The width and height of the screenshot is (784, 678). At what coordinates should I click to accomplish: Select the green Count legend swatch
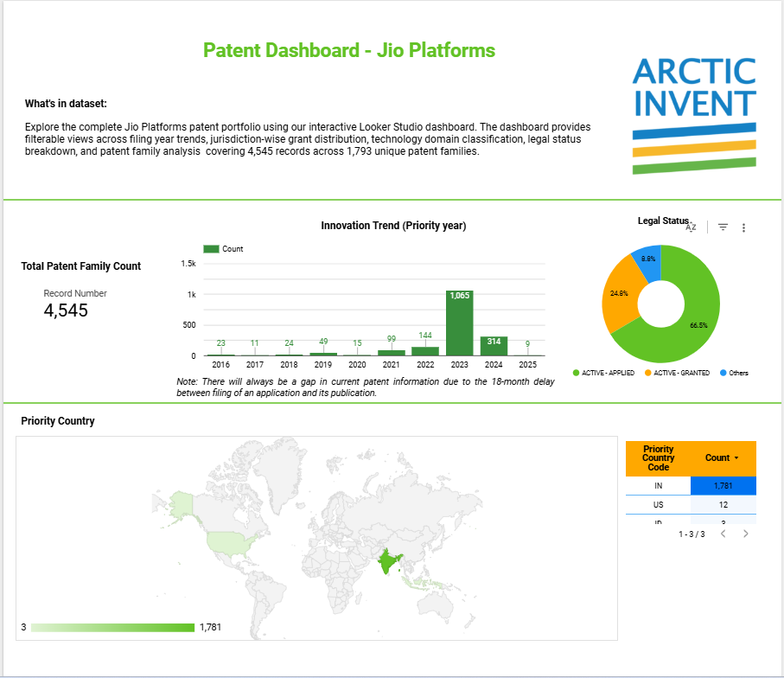211,249
